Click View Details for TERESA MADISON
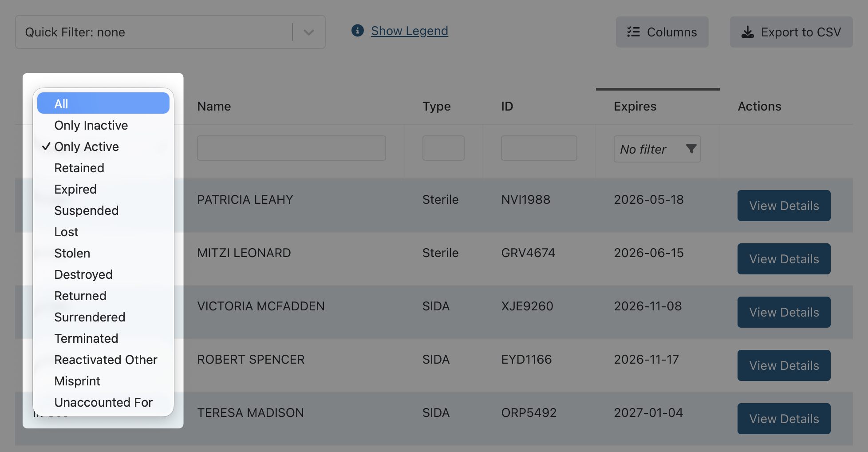The width and height of the screenshot is (868, 452). point(784,419)
